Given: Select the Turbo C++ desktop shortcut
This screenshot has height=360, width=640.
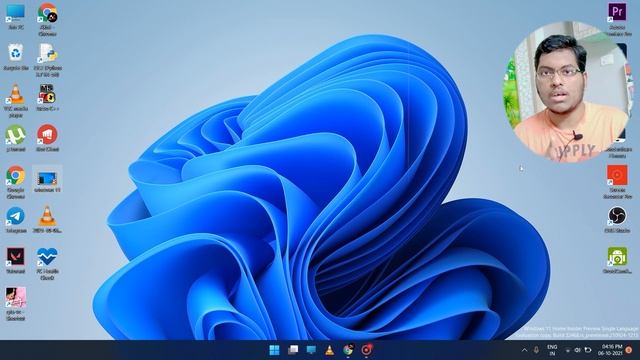Looking at the screenshot, I should click(x=47, y=97).
